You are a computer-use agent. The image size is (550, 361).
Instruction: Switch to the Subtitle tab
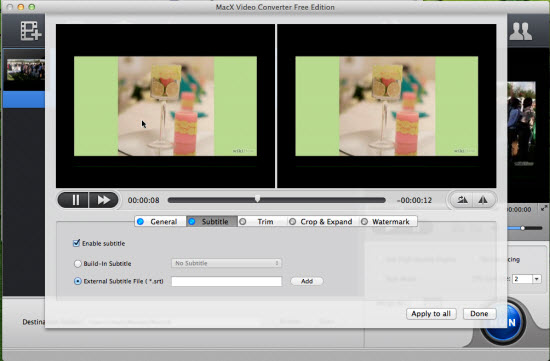[x=212, y=221]
